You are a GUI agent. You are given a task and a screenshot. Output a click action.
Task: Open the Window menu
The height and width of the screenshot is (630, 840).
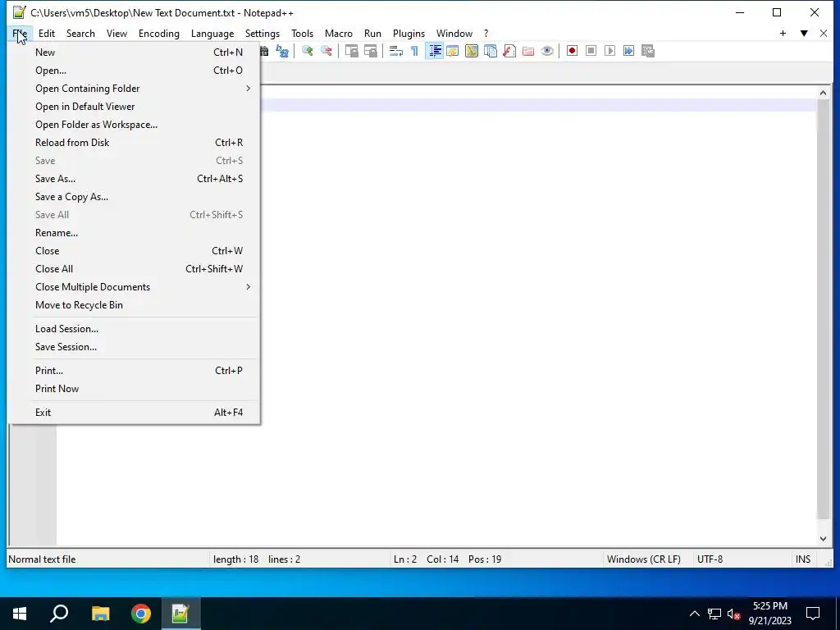pyautogui.click(x=454, y=33)
